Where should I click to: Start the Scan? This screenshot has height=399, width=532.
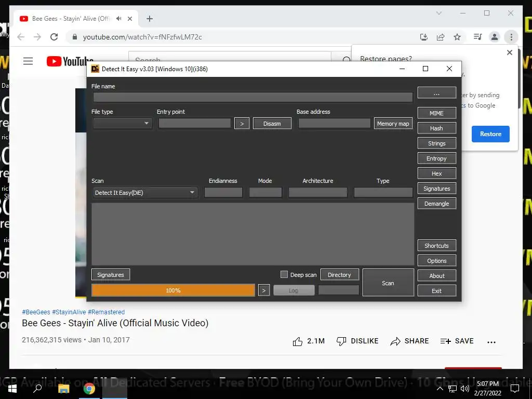388,283
